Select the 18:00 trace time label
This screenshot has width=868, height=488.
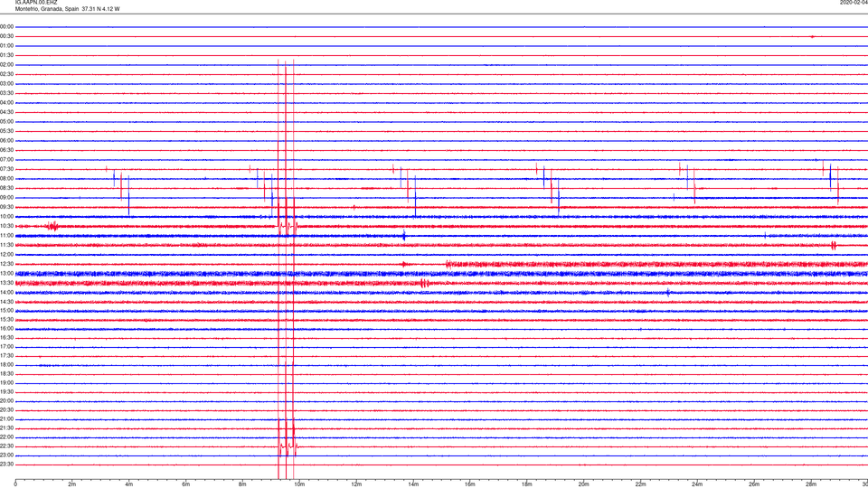(7, 365)
